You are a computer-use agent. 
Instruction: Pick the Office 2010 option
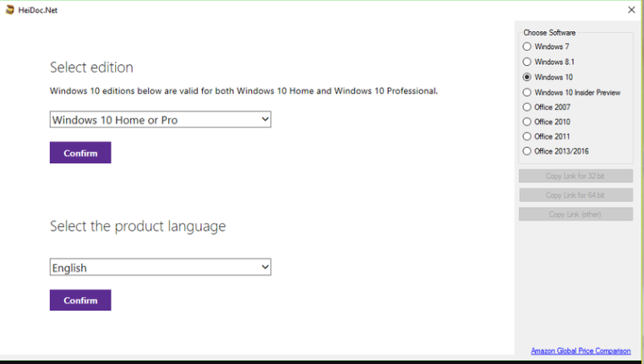527,122
